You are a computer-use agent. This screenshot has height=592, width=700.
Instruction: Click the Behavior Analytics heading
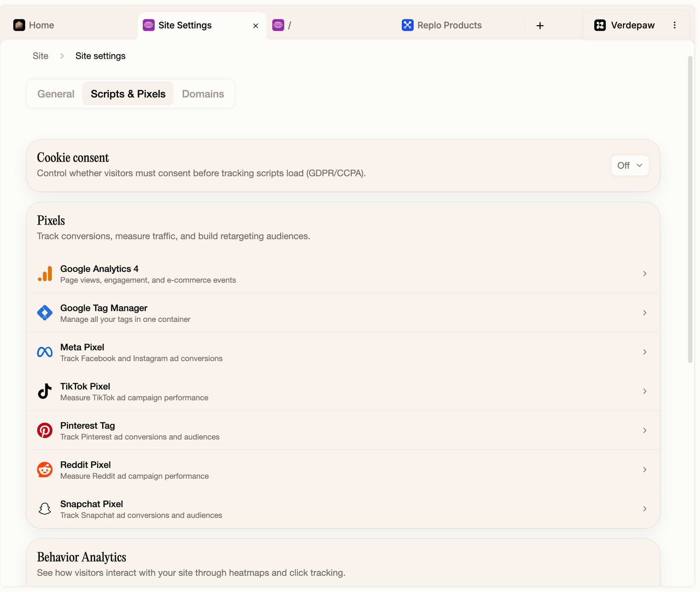[82, 557]
